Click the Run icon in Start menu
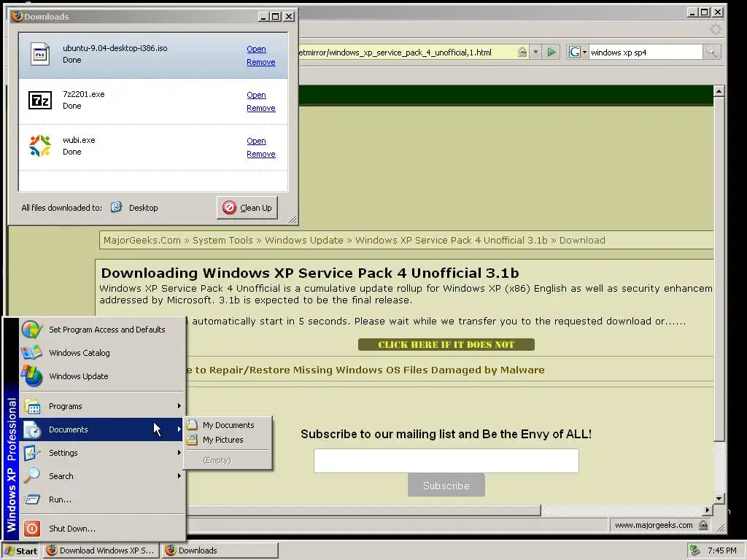747x560 pixels. [32, 499]
